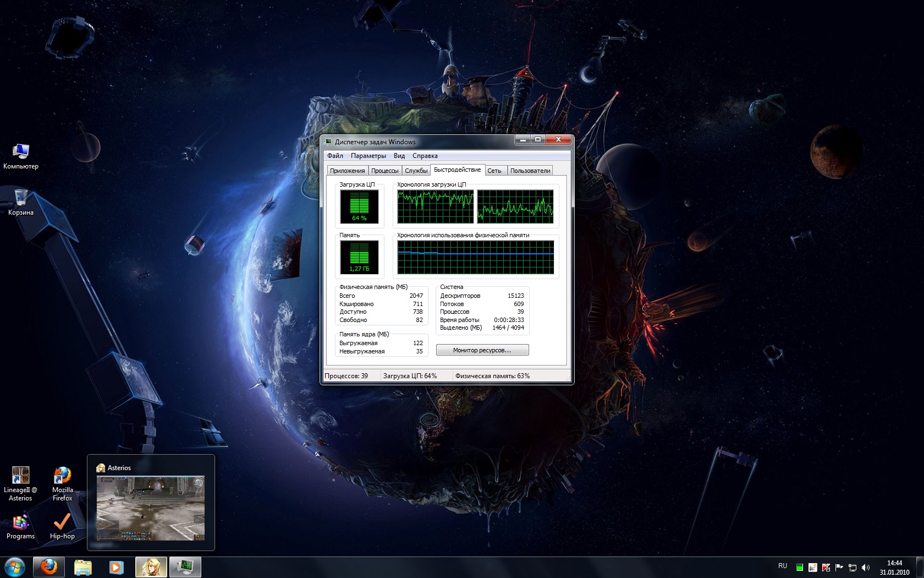
Task: Click status bar text Процессов: 39
Action: [346, 376]
